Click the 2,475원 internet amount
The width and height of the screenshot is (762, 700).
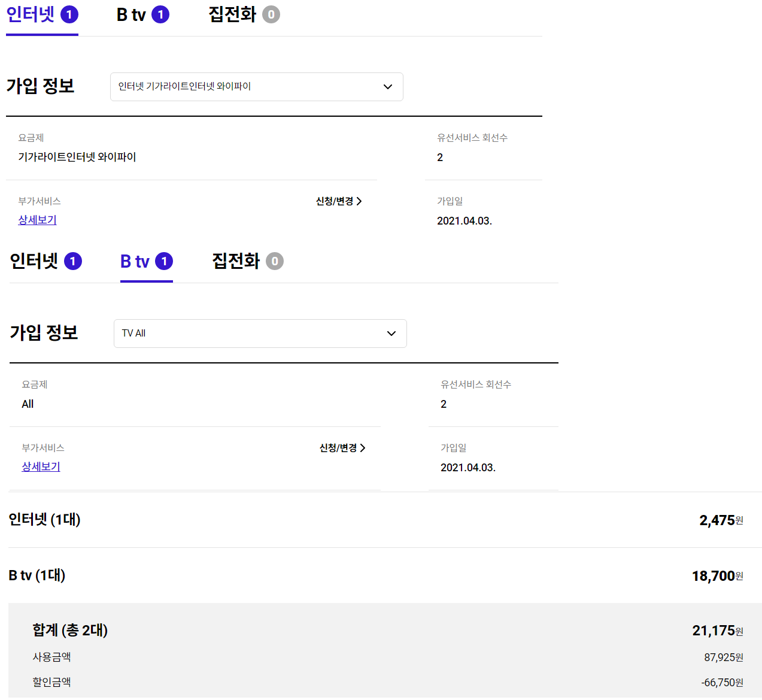(x=721, y=520)
